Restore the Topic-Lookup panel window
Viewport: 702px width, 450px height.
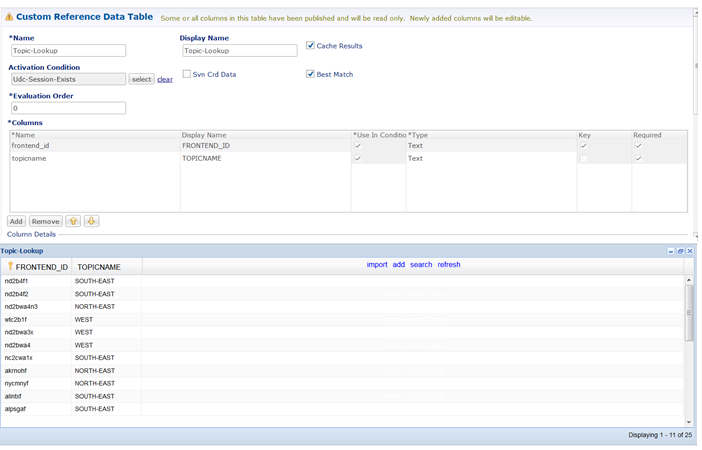click(681, 251)
